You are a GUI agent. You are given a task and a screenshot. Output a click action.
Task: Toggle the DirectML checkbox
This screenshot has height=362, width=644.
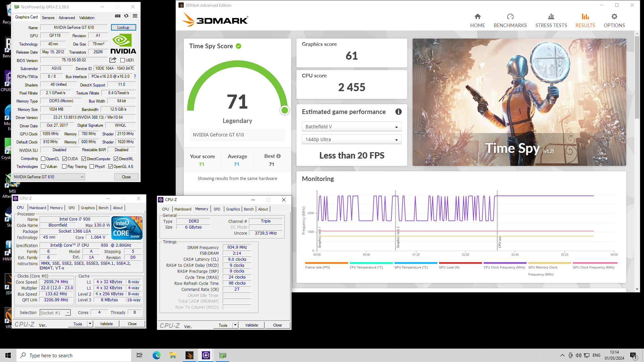[116, 159]
